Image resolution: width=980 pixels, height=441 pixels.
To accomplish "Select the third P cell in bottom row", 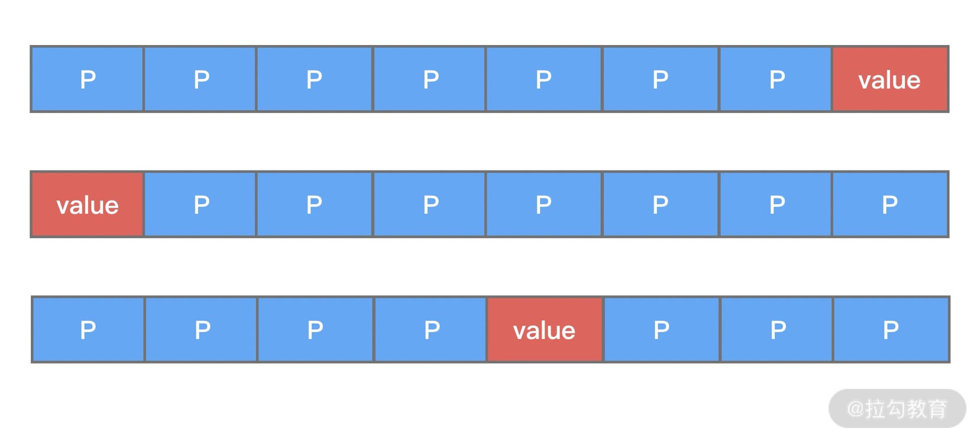I will (315, 329).
